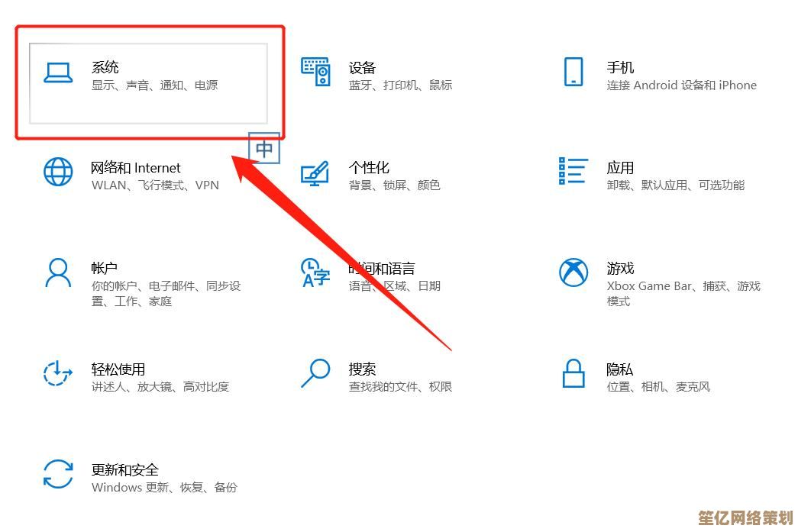Image resolution: width=798 pixels, height=532 pixels.
Task: Toggle the 中 input method indicator
Action: tap(264, 149)
